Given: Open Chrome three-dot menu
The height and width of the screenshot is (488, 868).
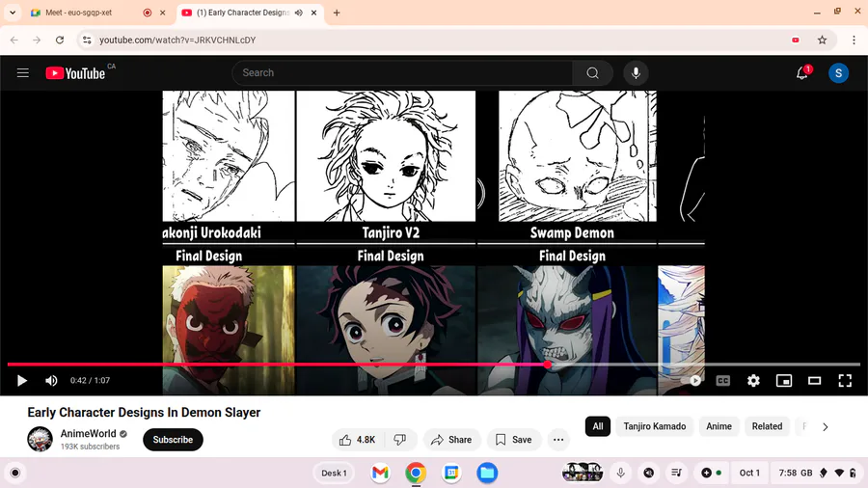Looking at the screenshot, I should [x=854, y=40].
